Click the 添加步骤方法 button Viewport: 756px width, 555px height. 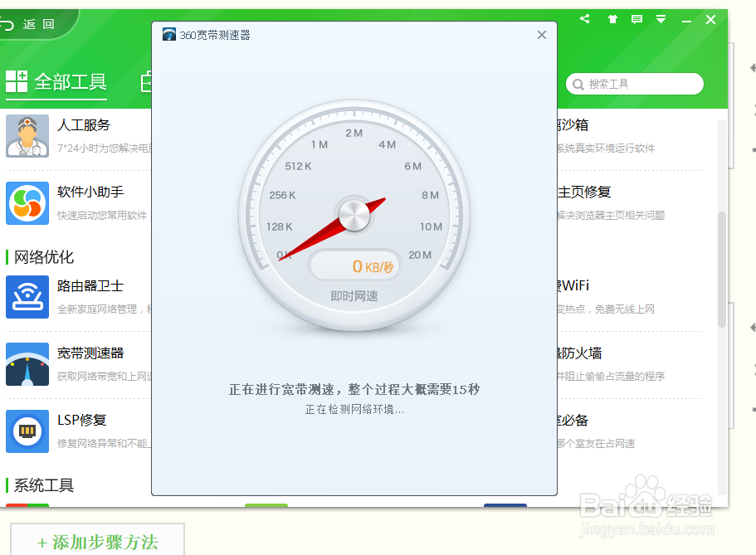click(x=96, y=540)
